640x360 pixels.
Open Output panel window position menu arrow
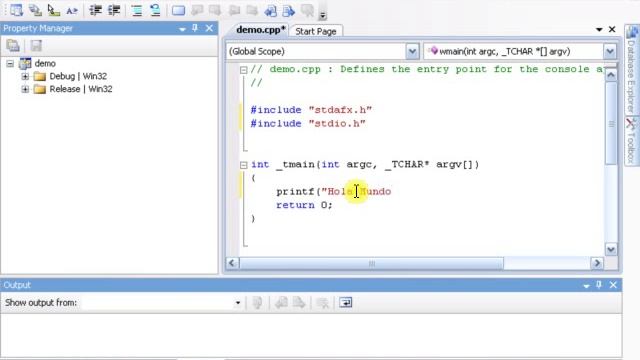(x=586, y=285)
